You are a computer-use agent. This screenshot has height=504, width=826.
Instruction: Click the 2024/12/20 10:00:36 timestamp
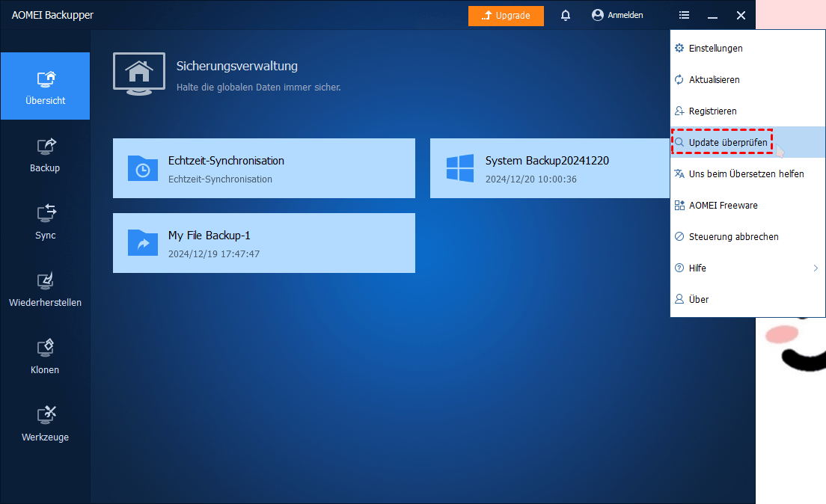click(x=531, y=179)
